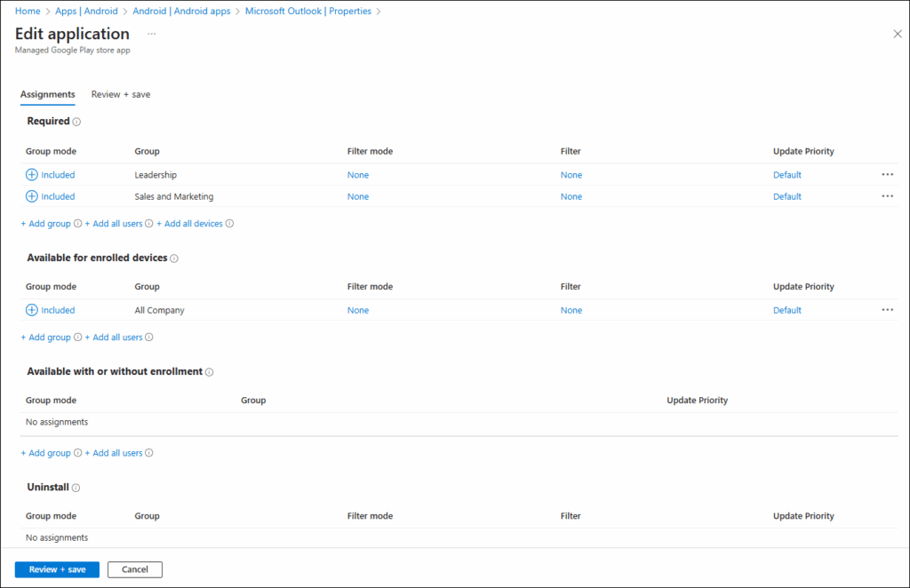Screen dimensions: 910x588
Task: Click the Review + save button
Action: [57, 569]
